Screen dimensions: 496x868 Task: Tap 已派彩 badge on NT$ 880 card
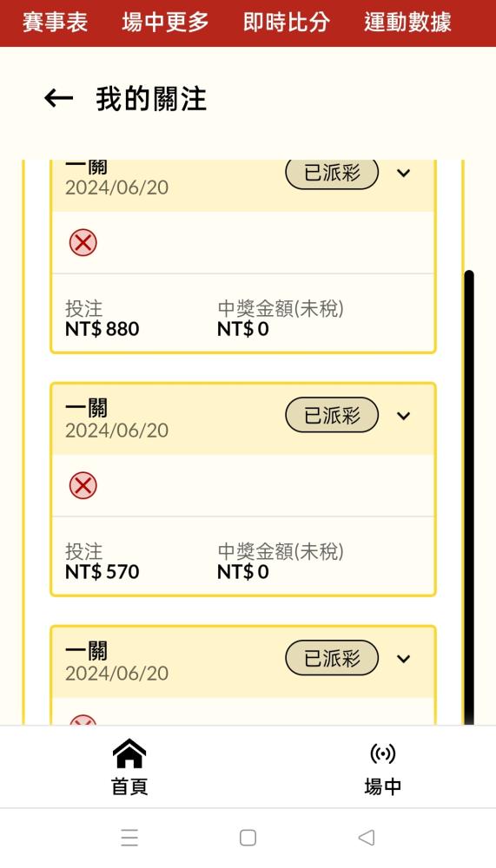click(x=332, y=174)
